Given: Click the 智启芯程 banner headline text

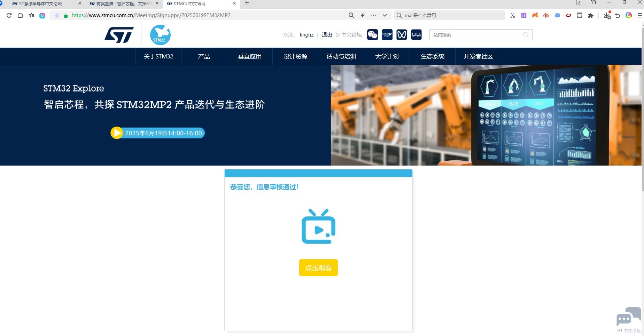Looking at the screenshot, I should tap(154, 104).
